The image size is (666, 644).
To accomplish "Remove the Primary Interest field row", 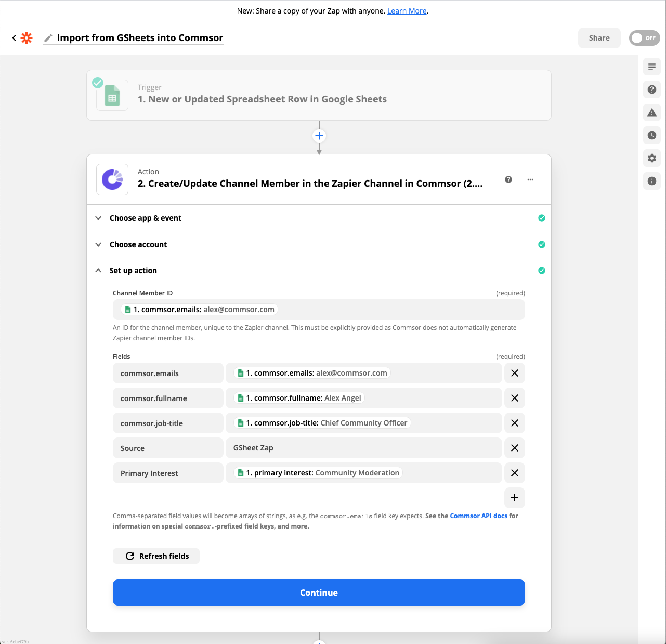I will pyautogui.click(x=515, y=473).
